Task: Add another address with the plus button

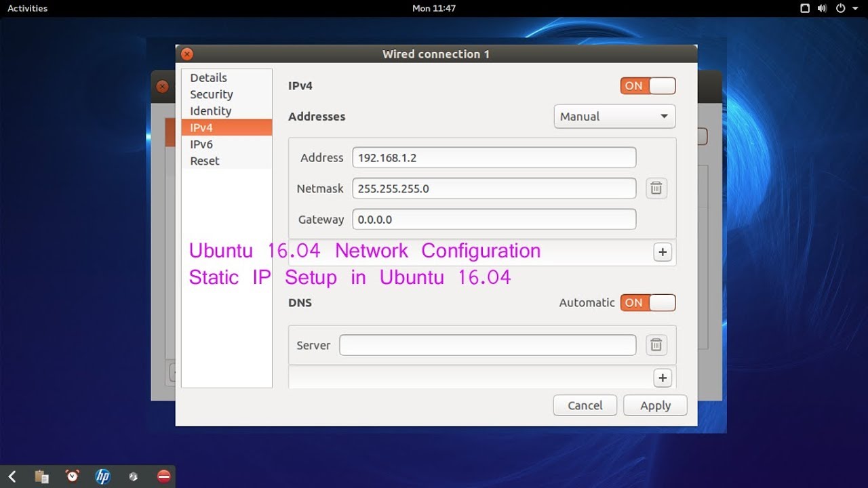Action: click(663, 252)
